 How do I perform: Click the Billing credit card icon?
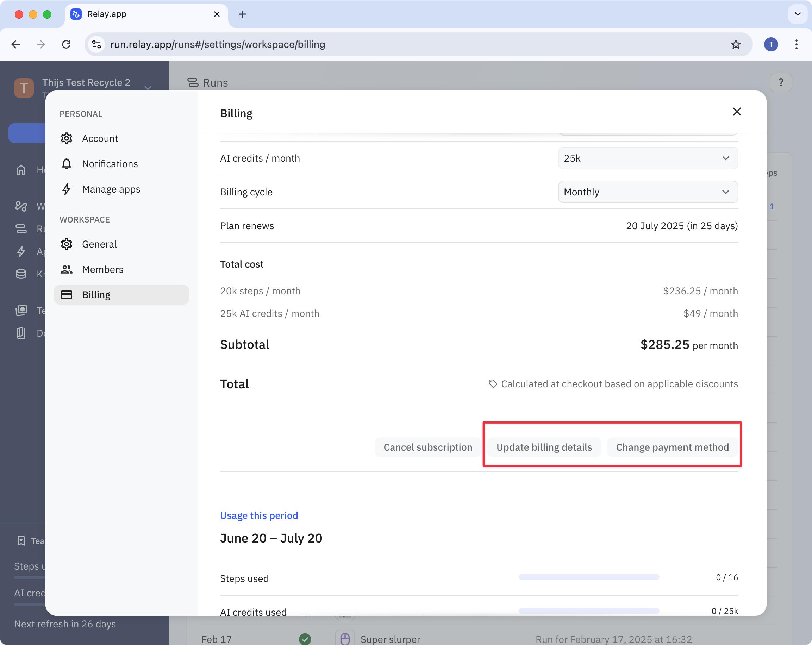pyautogui.click(x=67, y=294)
